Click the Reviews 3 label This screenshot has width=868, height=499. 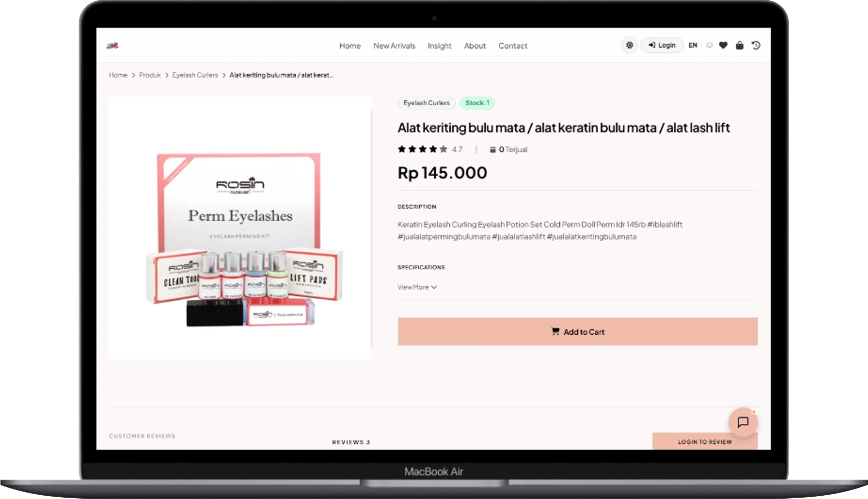[x=351, y=442]
